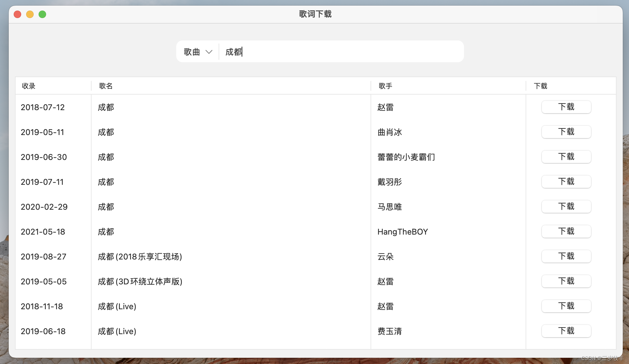Screen dimensions: 629x364
Task: Click the 下载 column header
Action: (x=540, y=86)
